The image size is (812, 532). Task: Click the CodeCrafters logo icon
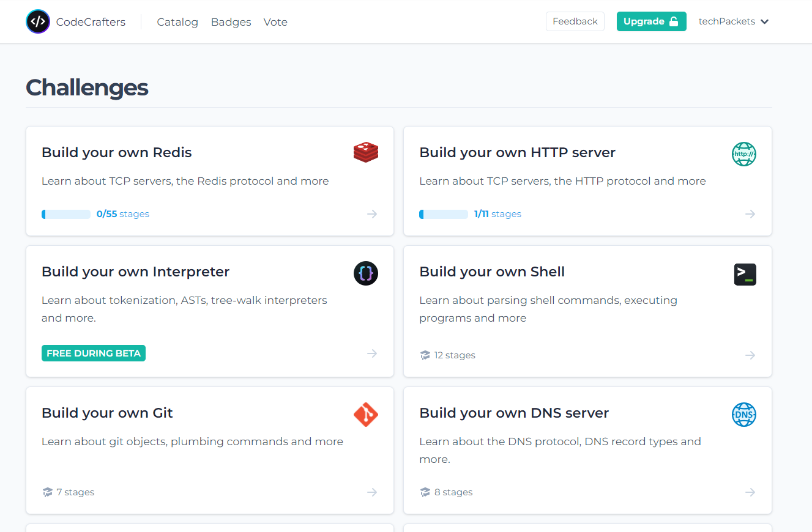(38, 21)
